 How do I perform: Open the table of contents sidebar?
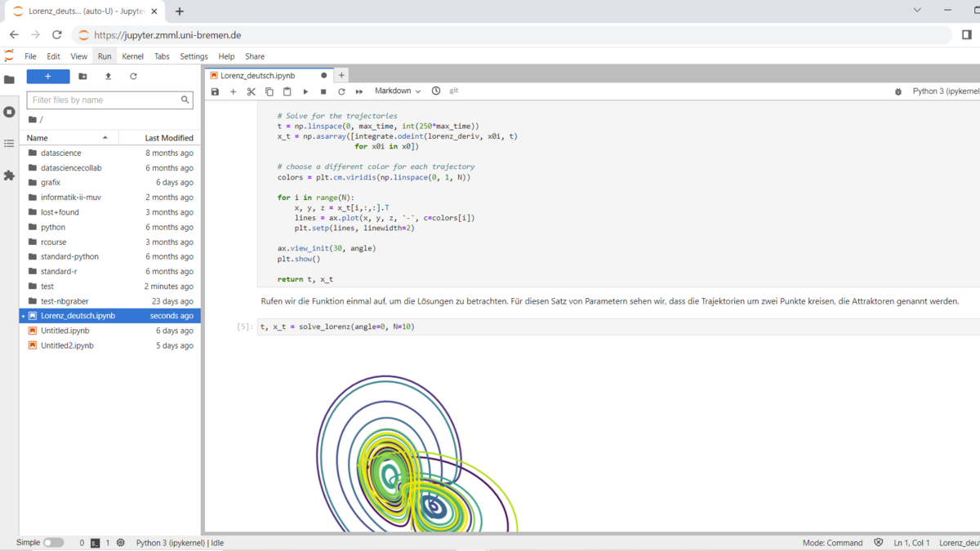(9, 144)
